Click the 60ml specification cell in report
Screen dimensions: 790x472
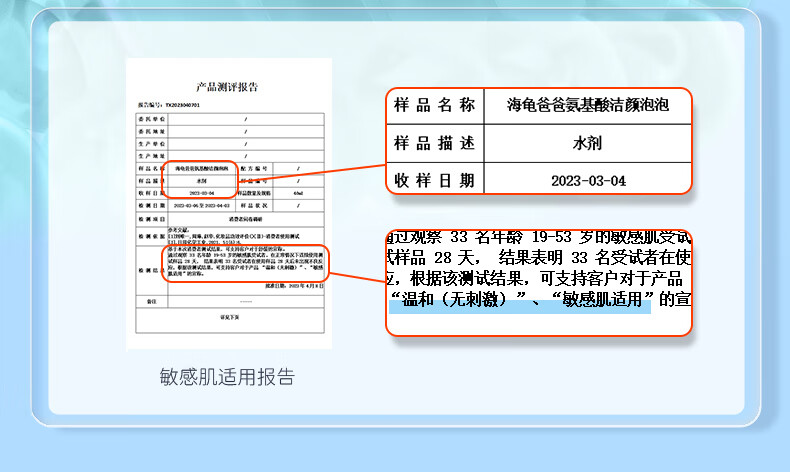(299, 192)
